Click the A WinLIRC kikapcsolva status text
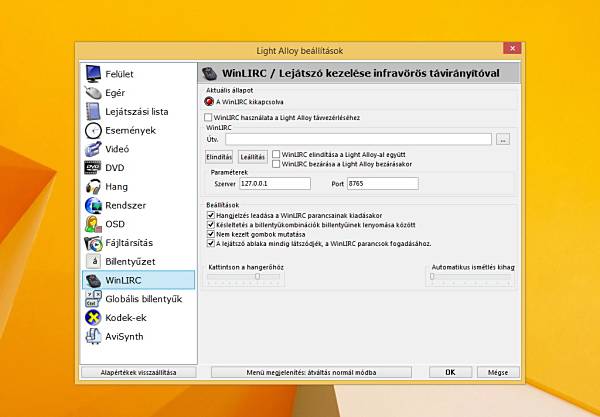 [250, 102]
